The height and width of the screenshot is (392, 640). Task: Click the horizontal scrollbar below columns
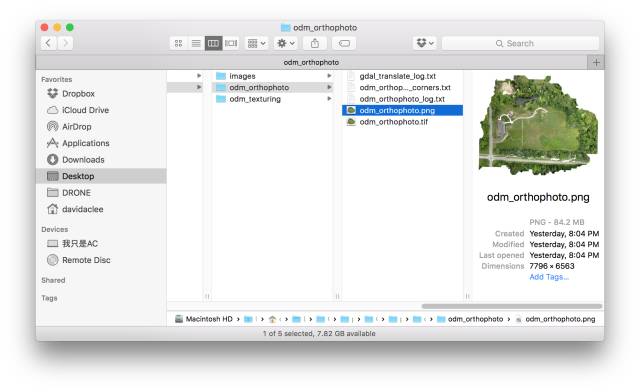(x=512, y=306)
